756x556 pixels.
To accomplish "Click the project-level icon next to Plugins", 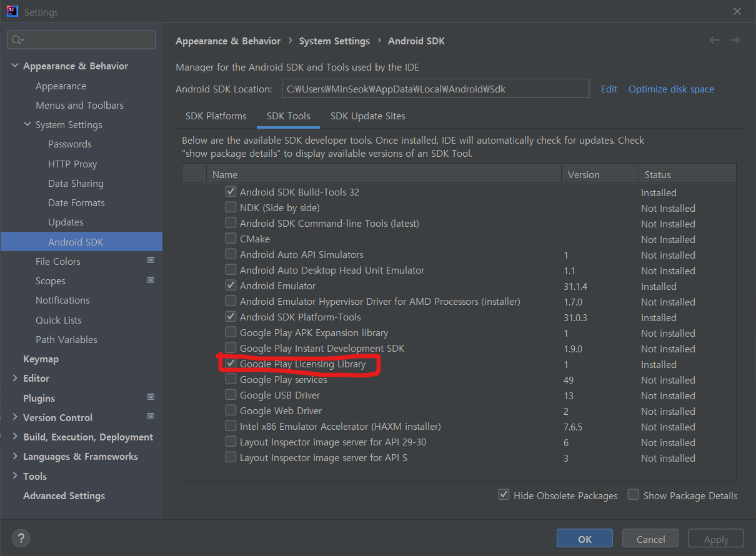I will [x=151, y=397].
